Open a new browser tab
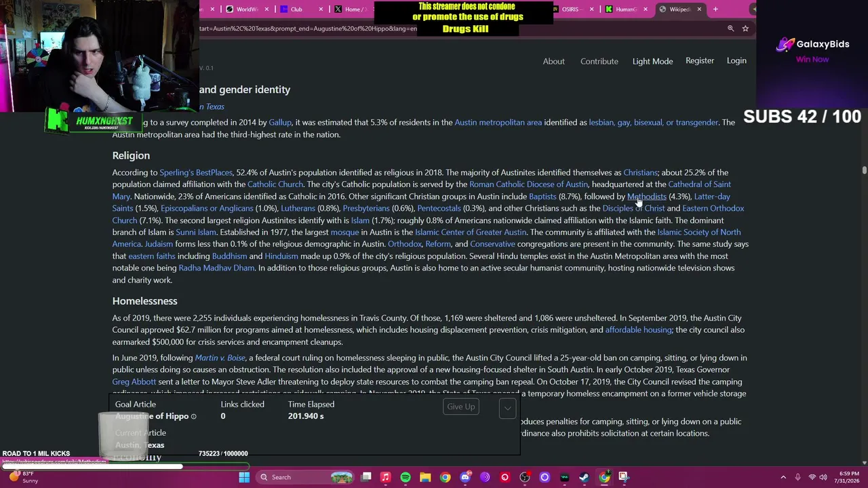The height and width of the screenshot is (488, 868). [715, 9]
